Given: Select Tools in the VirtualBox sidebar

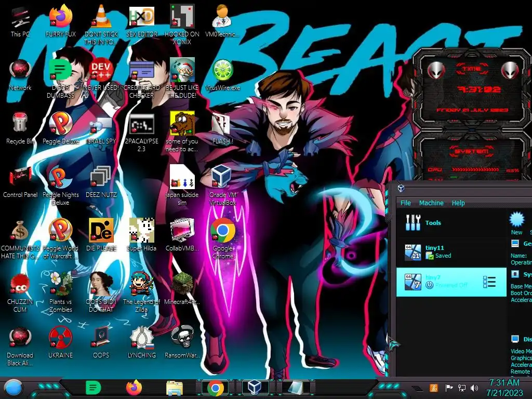Looking at the screenshot, I should pyautogui.click(x=451, y=223).
